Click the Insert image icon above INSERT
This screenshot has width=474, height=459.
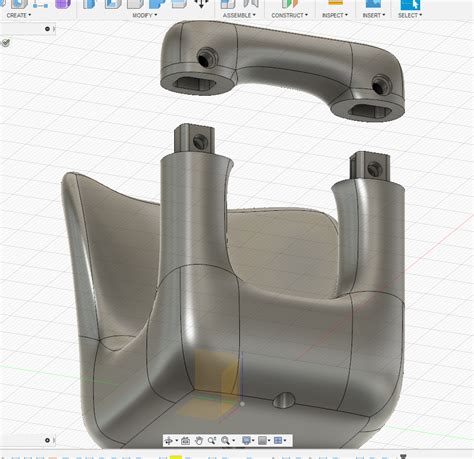tap(373, 4)
